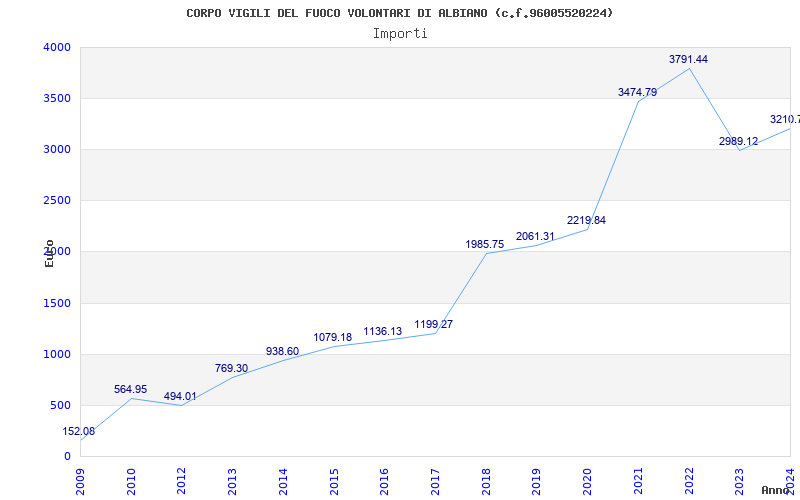
Task: Click the x-axis year 2014
Action: pyautogui.click(x=283, y=481)
